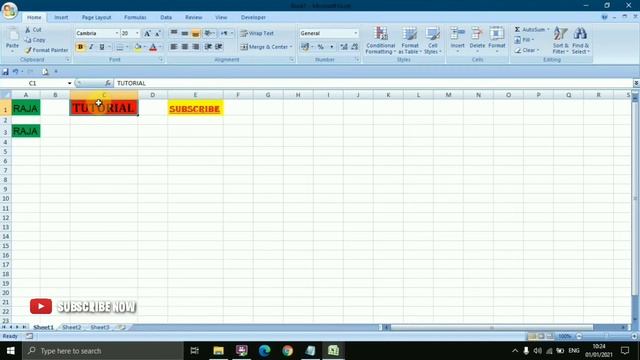The height and width of the screenshot is (360, 640).
Task: Select Sheet2 tab
Action: point(72,327)
